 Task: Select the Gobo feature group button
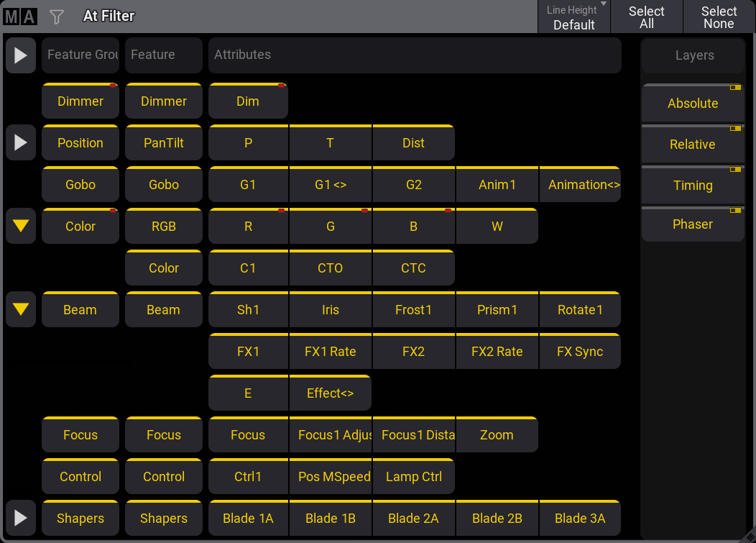pyautogui.click(x=80, y=185)
